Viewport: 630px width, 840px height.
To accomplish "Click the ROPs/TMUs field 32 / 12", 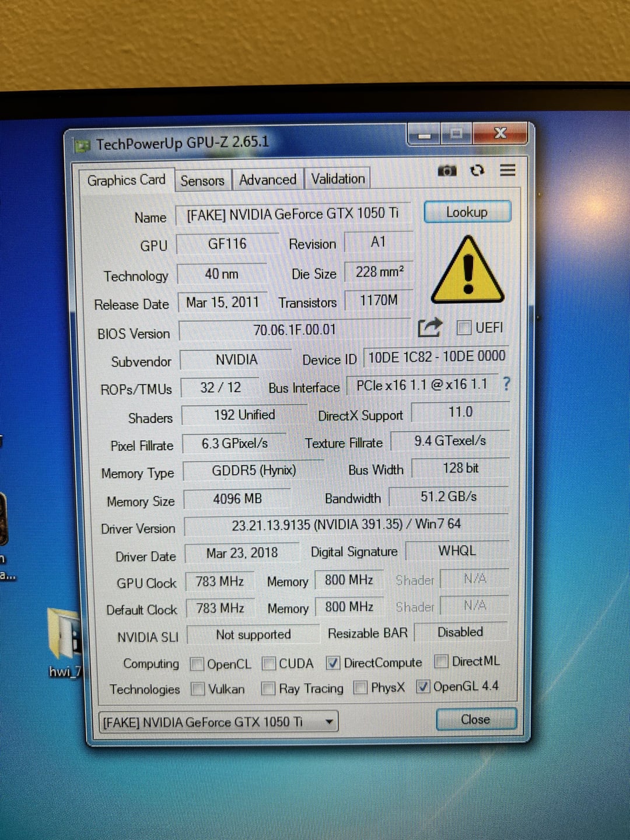I will (x=220, y=388).
